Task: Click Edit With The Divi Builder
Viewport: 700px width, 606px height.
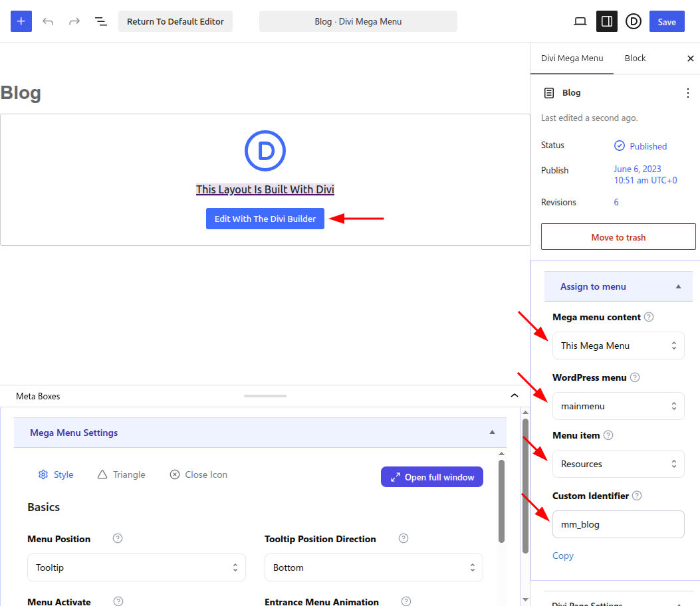Action: point(265,219)
